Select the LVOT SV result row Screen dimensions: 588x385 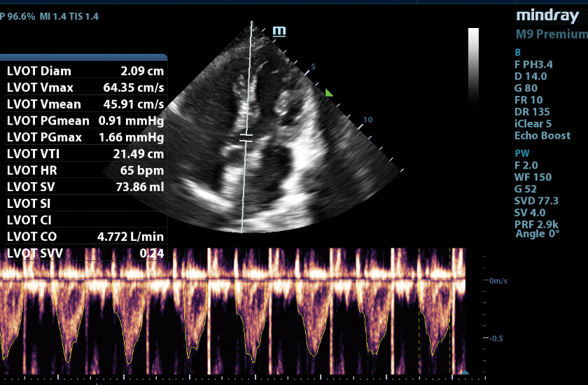[x=84, y=187]
